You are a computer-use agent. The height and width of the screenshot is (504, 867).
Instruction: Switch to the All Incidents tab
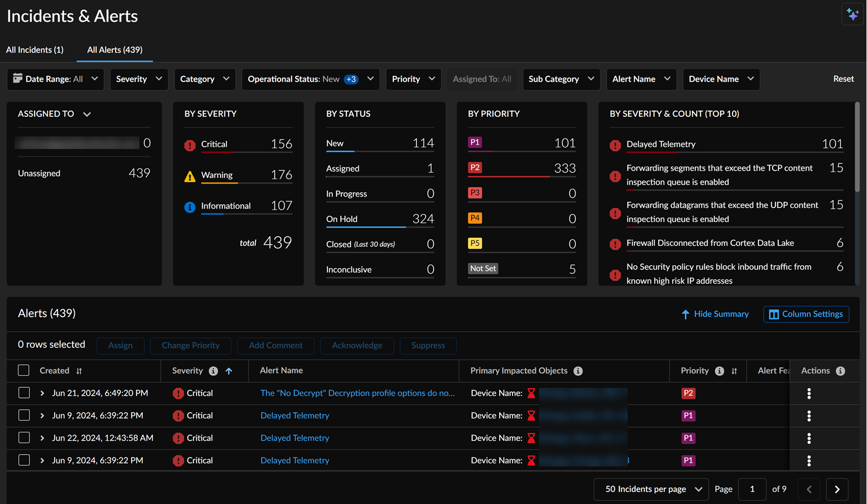click(x=35, y=50)
